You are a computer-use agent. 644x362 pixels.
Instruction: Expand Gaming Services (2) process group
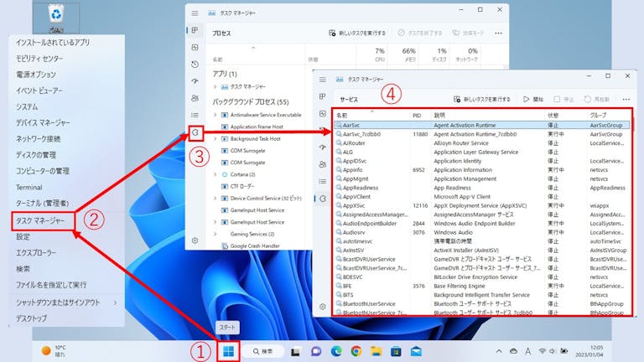point(215,234)
